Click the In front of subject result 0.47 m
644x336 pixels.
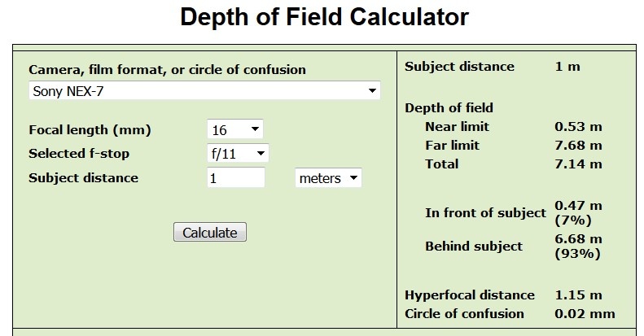click(x=578, y=206)
